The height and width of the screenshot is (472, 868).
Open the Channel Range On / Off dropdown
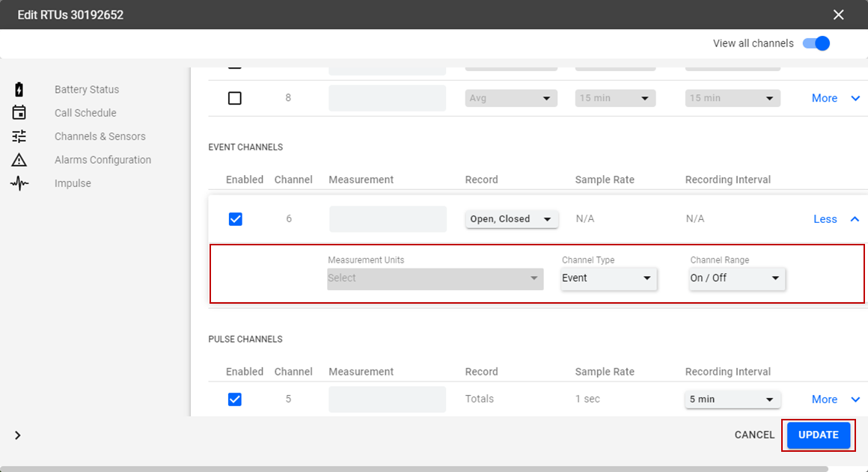736,278
